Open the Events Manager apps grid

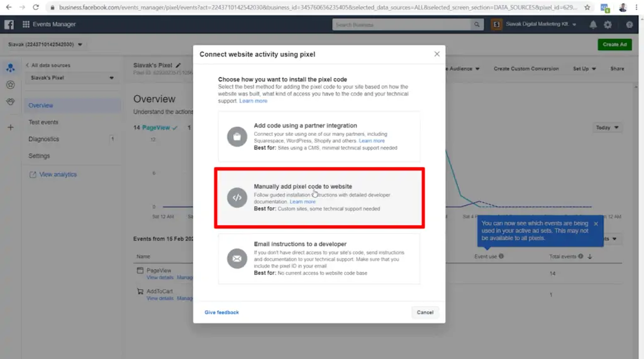[x=26, y=25]
